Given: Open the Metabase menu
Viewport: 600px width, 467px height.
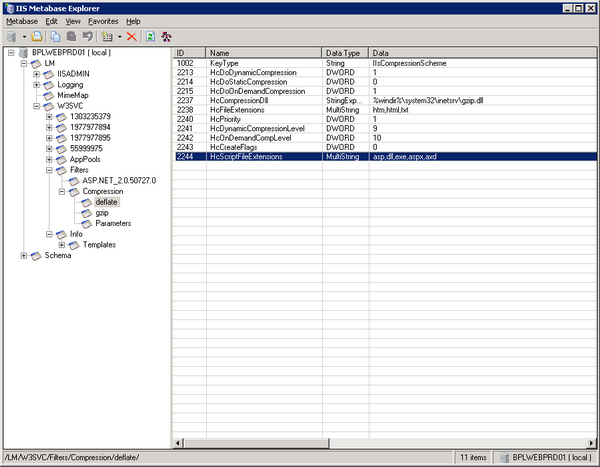Looking at the screenshot, I should pos(22,20).
